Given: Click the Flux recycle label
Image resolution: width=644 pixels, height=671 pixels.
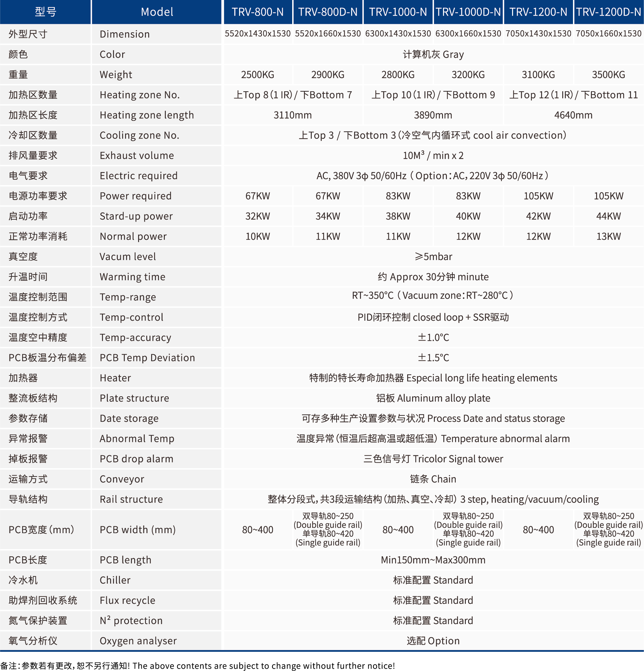Looking at the screenshot, I should coord(127,601).
